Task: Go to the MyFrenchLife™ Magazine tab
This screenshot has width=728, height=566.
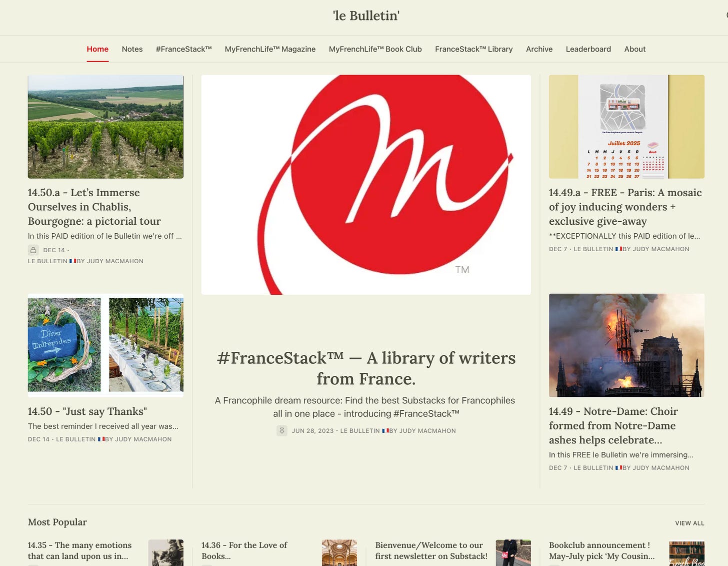Action: point(270,49)
